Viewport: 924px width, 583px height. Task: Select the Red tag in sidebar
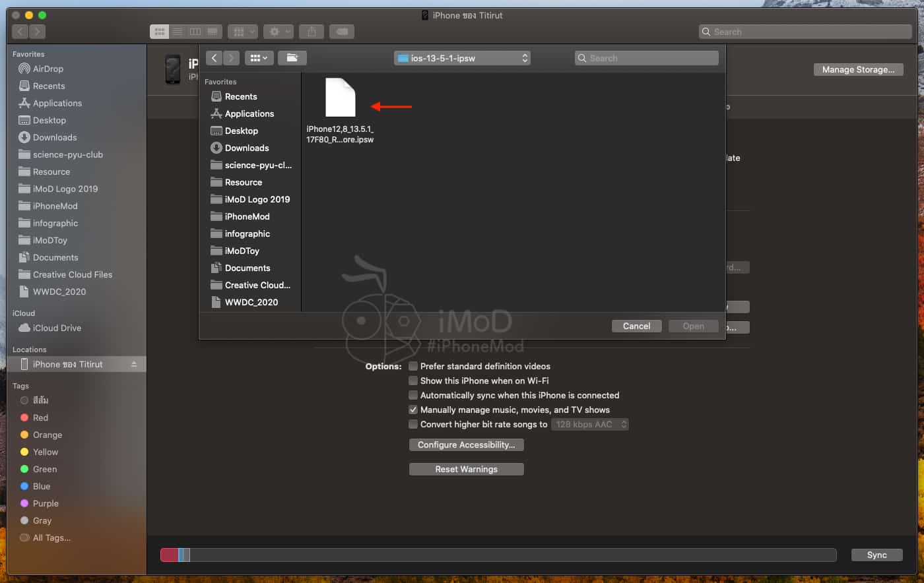pyautogui.click(x=40, y=417)
